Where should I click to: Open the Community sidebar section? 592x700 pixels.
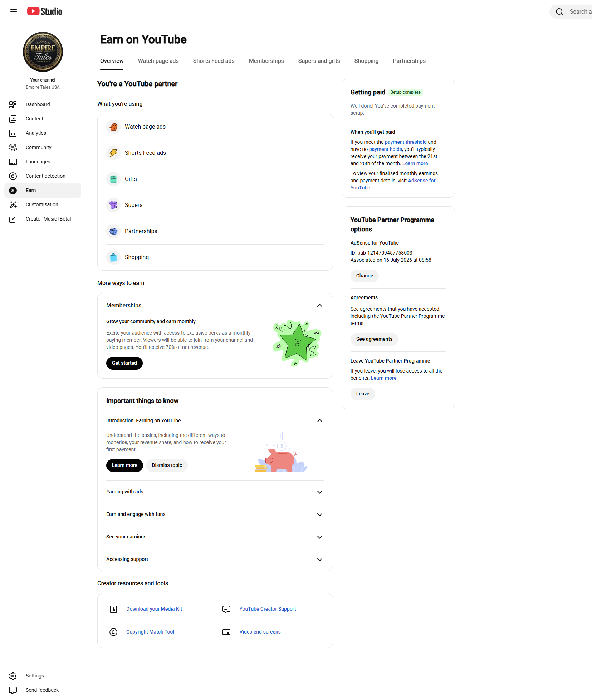[x=43, y=147]
